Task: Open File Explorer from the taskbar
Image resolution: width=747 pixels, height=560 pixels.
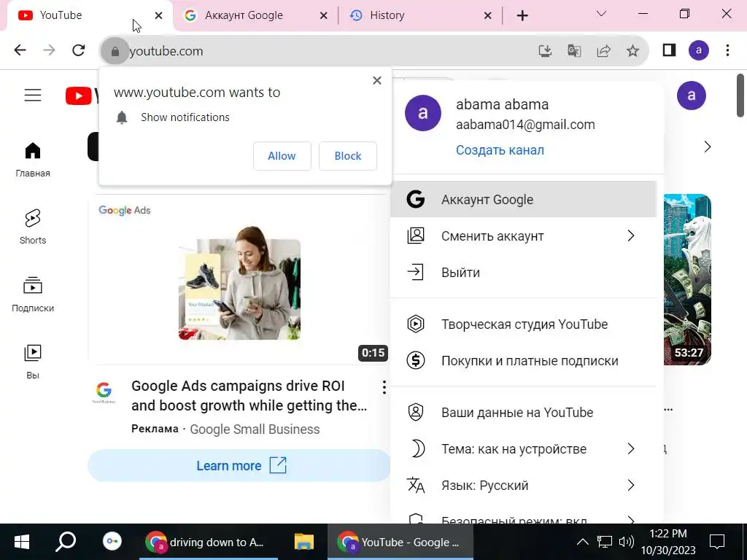Action: (303, 542)
